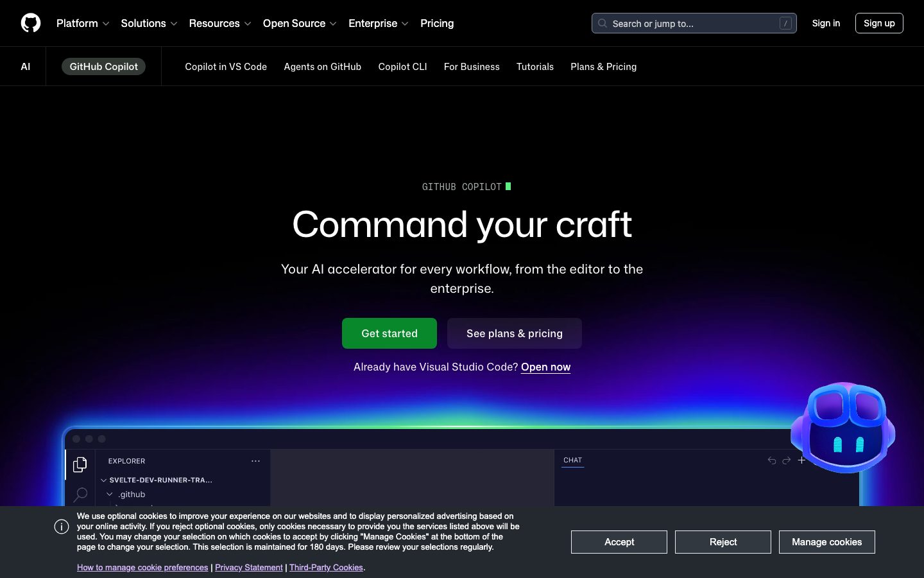Open the Pricing menu item
Image resolution: width=924 pixels, height=578 pixels.
tap(437, 23)
